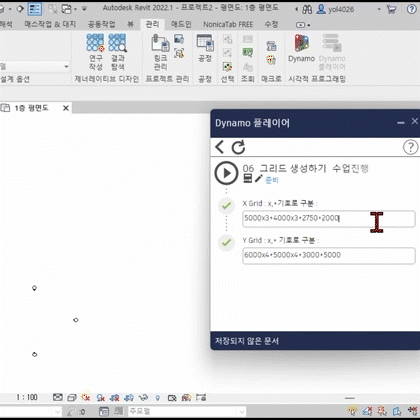Screen dimensions: 420x420
Task: Click checkmark next to X Grid
Action: (226, 206)
